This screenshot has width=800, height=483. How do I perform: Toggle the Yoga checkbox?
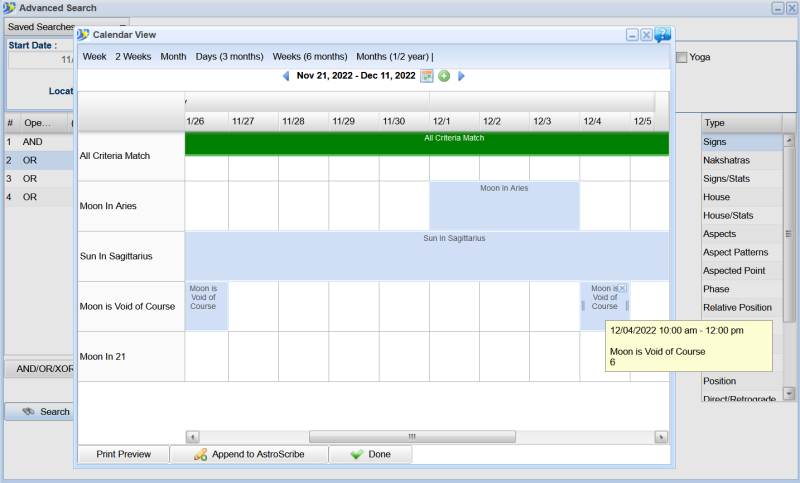682,57
